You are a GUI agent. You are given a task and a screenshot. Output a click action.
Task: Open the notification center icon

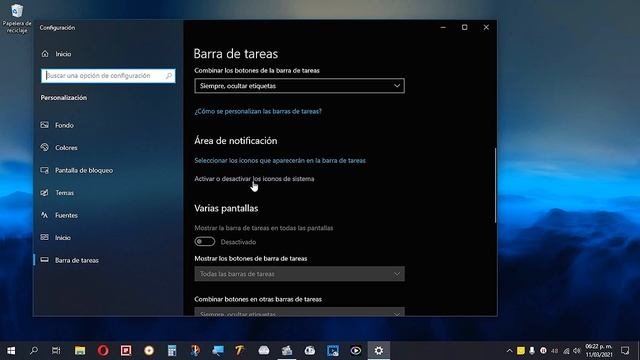point(625,351)
